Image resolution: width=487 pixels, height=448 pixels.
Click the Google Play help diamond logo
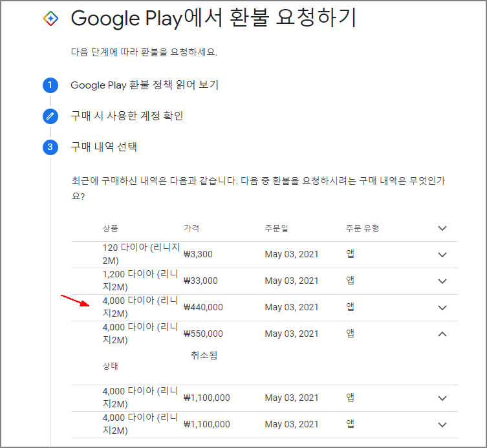(x=50, y=19)
